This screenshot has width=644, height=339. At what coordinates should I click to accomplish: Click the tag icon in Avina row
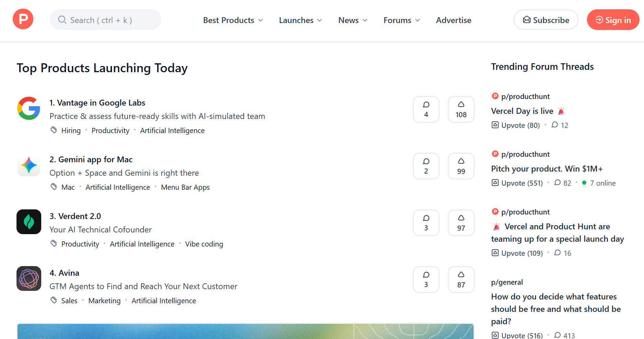pyautogui.click(x=54, y=300)
